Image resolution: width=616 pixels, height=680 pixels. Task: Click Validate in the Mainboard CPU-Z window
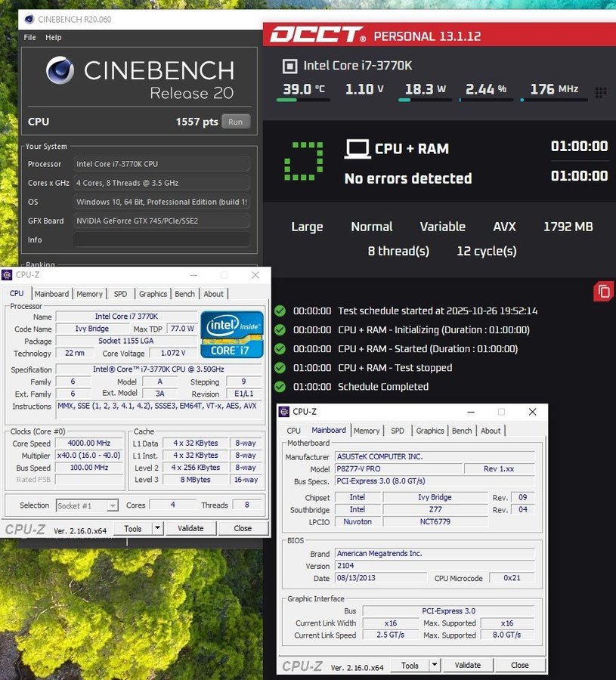click(467, 665)
